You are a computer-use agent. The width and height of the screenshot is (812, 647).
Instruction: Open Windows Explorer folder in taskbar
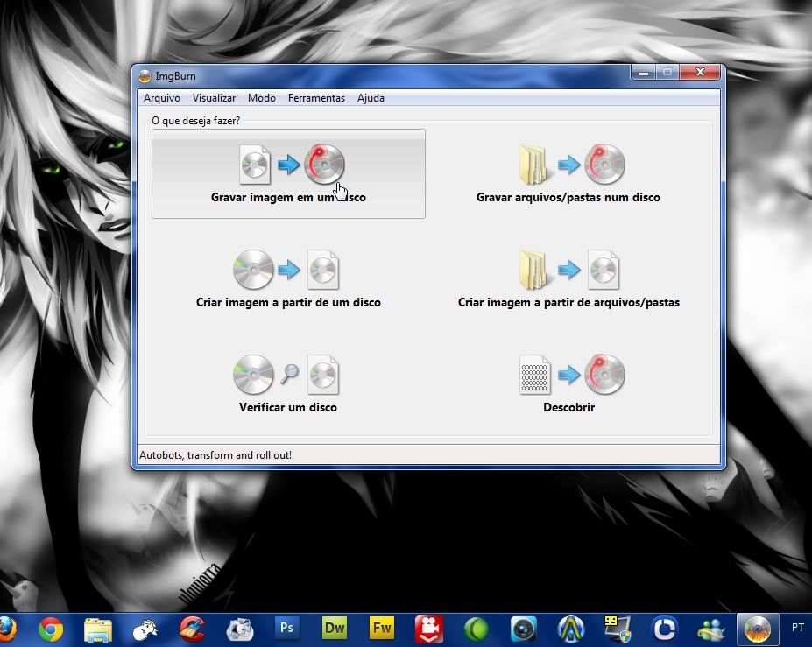coord(97,629)
